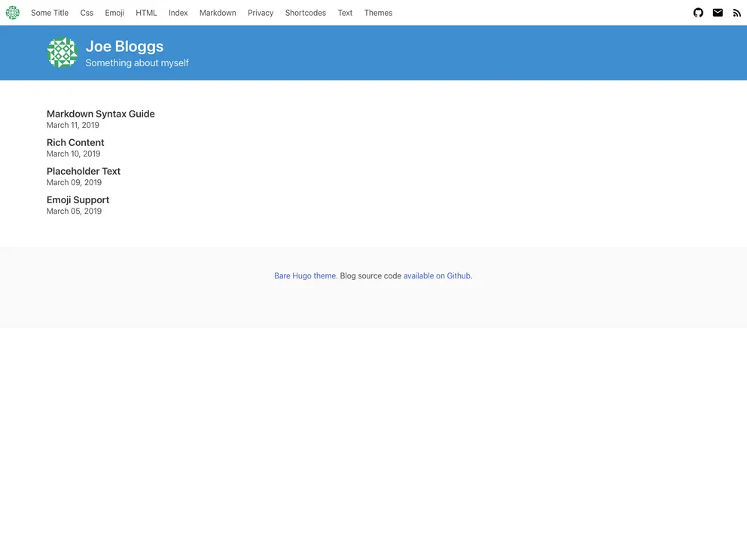
Task: Open the Bare Hugo theme footer link
Action: (305, 275)
